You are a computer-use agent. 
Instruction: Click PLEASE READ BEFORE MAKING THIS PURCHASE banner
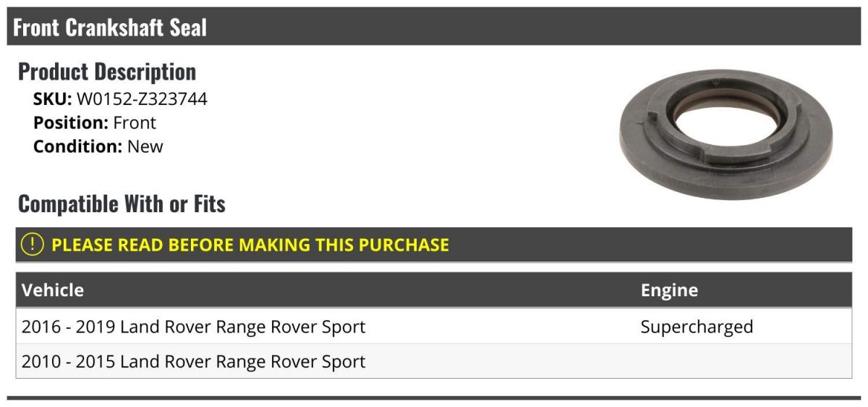tap(434, 245)
